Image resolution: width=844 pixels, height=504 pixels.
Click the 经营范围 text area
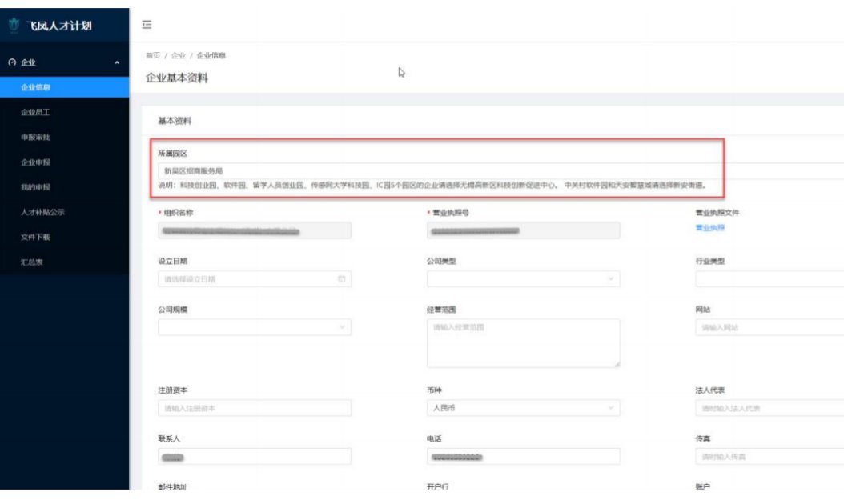click(523, 343)
